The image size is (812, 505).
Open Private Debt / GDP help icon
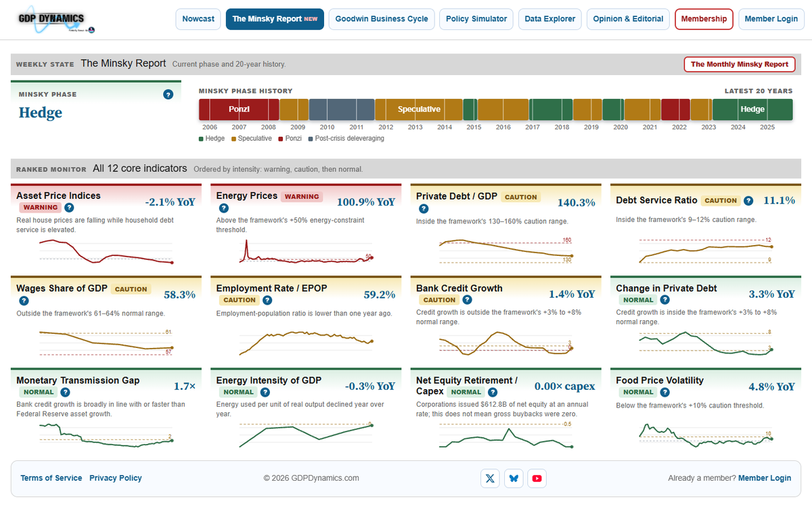pyautogui.click(x=424, y=208)
